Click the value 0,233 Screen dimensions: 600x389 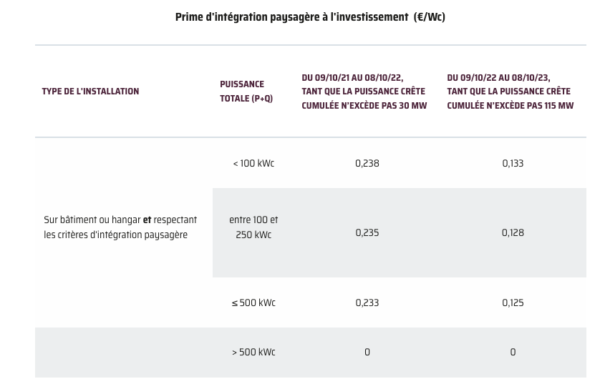(367, 303)
